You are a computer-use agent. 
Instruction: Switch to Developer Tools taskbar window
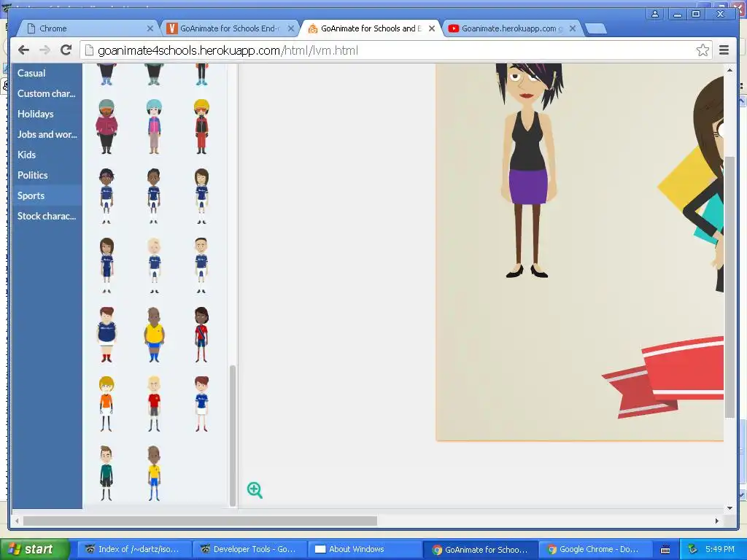click(250, 550)
